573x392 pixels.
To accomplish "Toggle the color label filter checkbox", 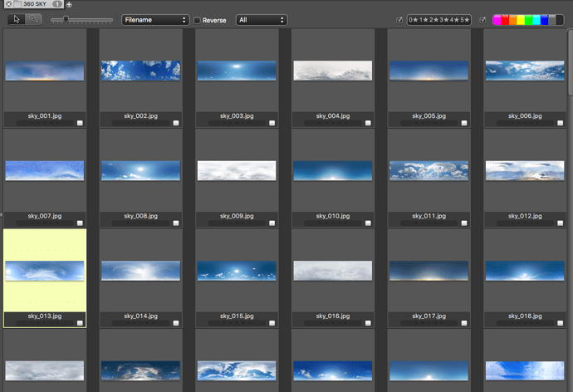I will point(482,20).
